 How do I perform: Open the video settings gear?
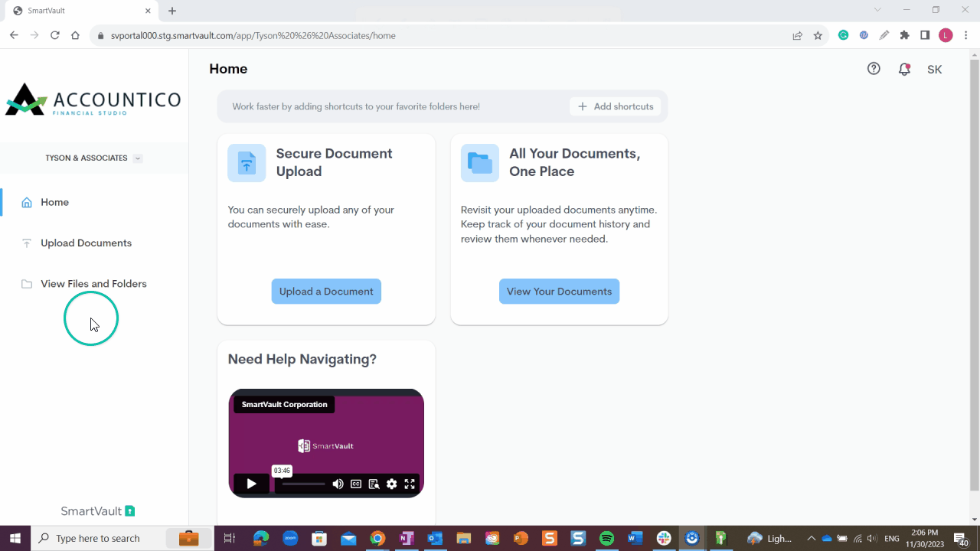click(x=392, y=484)
